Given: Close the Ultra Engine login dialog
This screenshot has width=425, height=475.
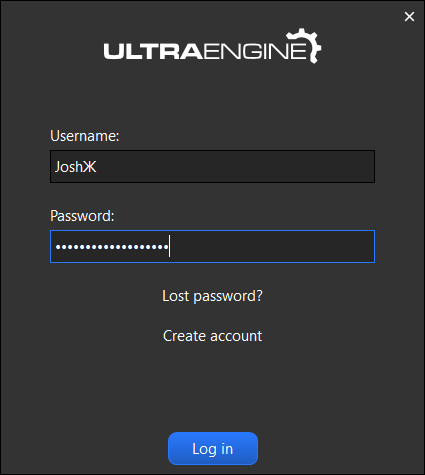Looking at the screenshot, I should coord(409,16).
